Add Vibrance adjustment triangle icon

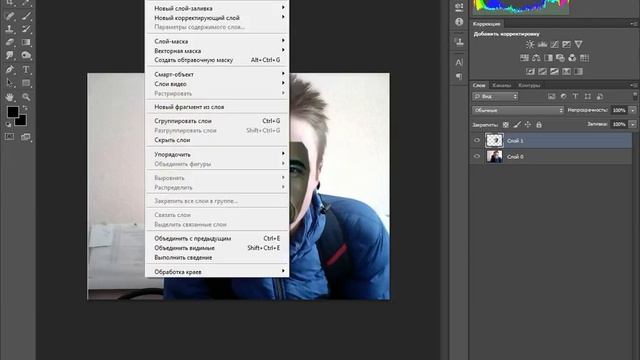pyautogui.click(x=578, y=44)
